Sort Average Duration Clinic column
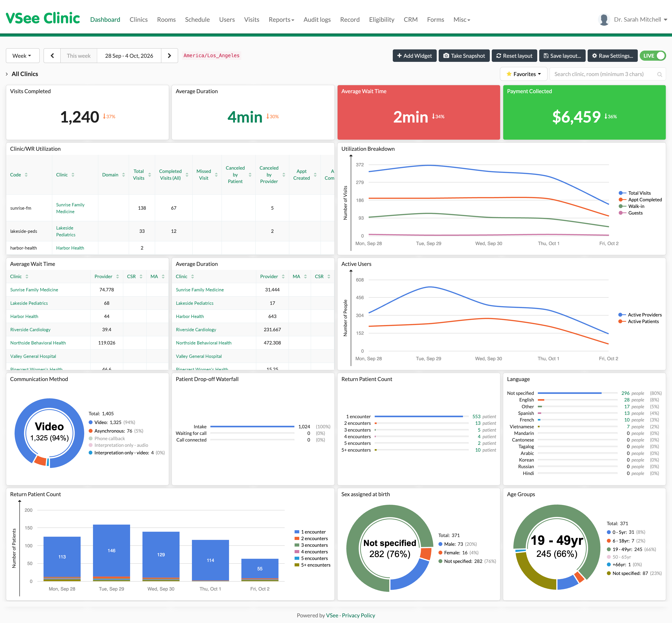672x623 pixels. coord(192,276)
